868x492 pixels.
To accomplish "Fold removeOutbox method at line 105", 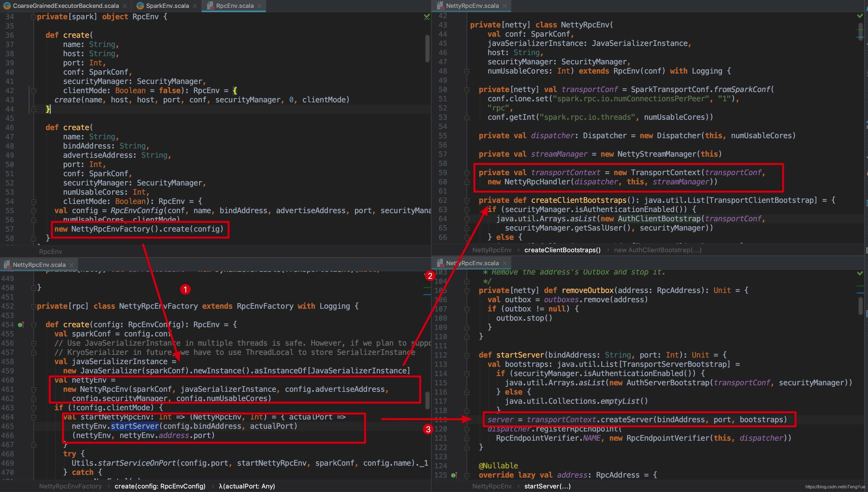I will (467, 291).
